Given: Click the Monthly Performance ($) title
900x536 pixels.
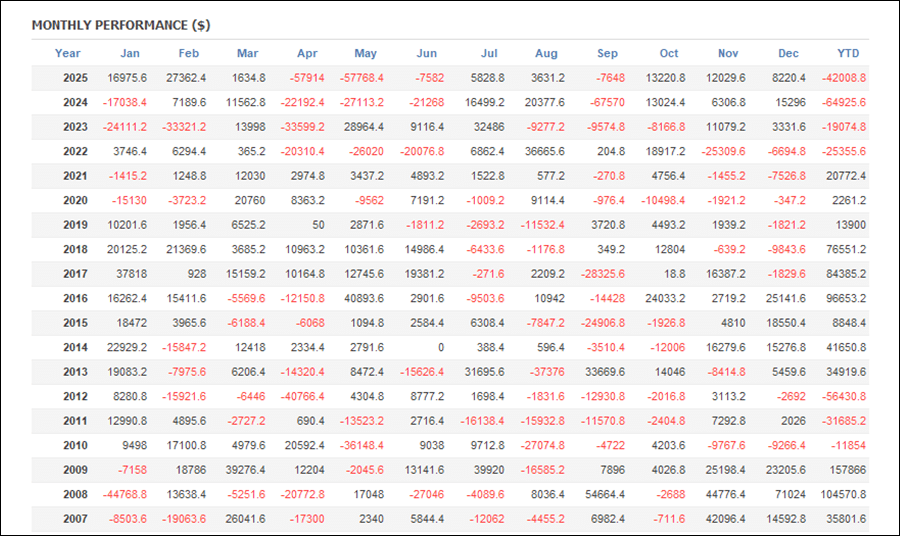Looking at the screenshot, I should 121,25.
